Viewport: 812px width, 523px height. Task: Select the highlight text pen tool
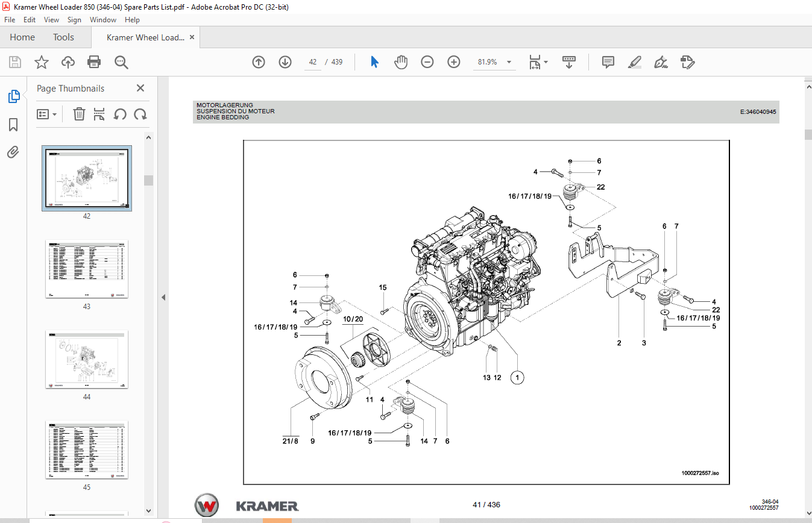click(x=634, y=62)
